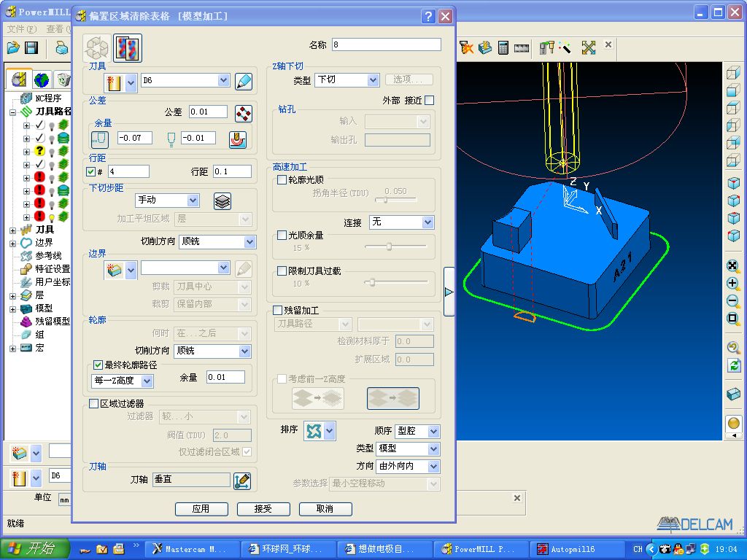747x560 pixels.
Task: Toggle the 残留加工 checkbox
Action: 277,311
